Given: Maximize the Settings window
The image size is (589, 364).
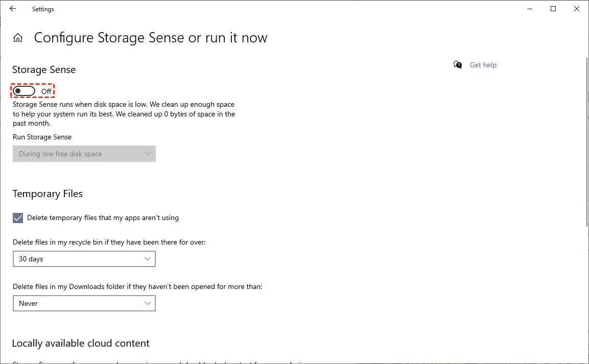Looking at the screenshot, I should pyautogui.click(x=553, y=9).
